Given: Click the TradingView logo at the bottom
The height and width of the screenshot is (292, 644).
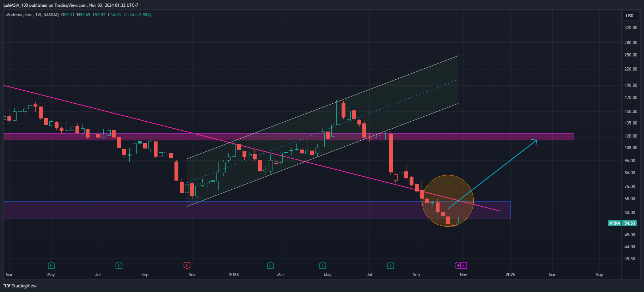Looking at the screenshot, I should pyautogui.click(x=20, y=286).
